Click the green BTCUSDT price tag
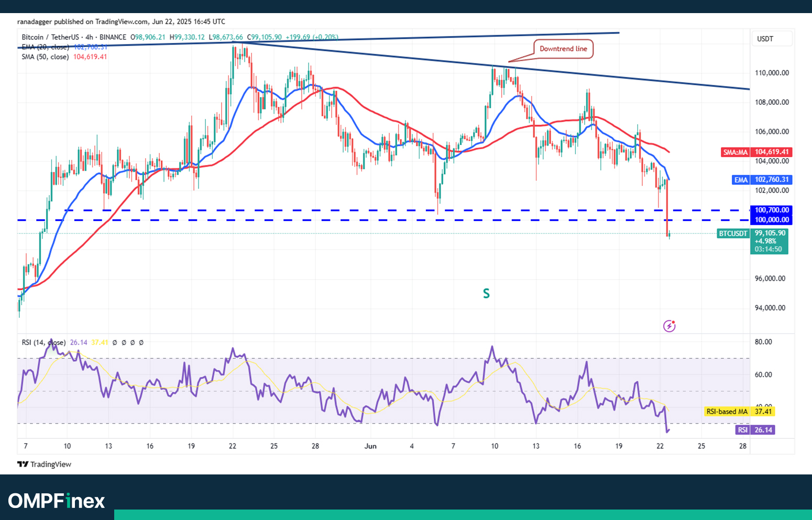The height and width of the screenshot is (520, 812). point(733,234)
